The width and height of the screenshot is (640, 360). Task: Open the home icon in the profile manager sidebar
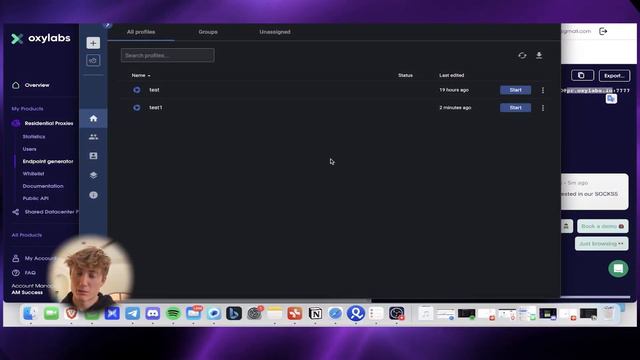pos(93,118)
